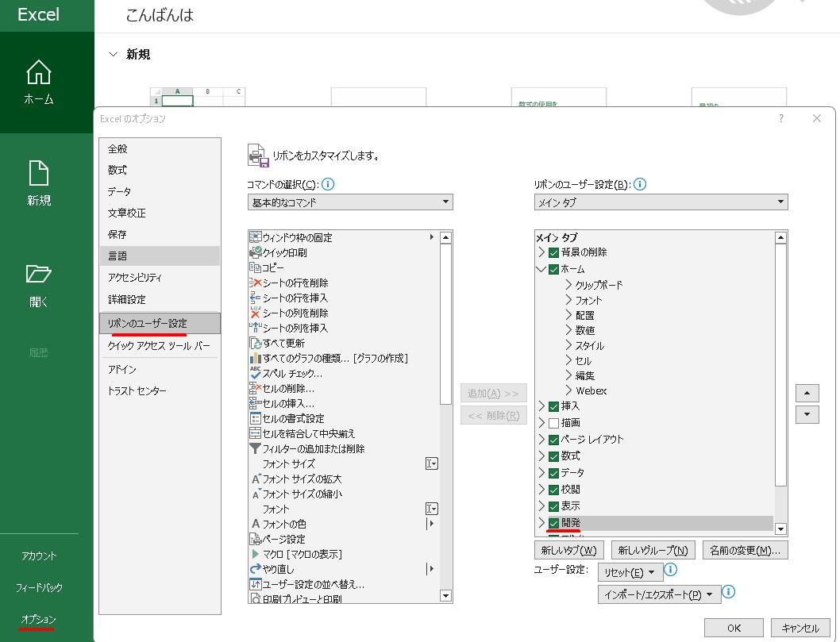840x642 pixels.
Task: Select Delete Sheet Rows (シートの行を削除) icon
Action: [256, 283]
